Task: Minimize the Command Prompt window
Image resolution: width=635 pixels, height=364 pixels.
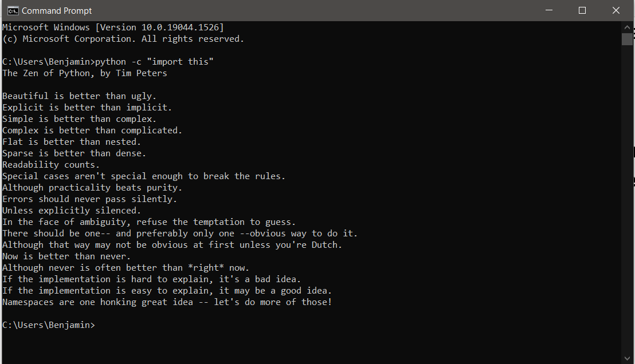Action: click(x=548, y=10)
